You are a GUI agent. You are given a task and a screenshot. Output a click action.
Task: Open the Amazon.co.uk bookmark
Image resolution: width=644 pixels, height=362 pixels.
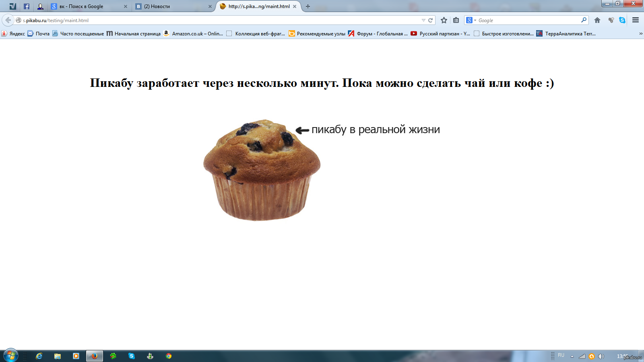coord(193,34)
